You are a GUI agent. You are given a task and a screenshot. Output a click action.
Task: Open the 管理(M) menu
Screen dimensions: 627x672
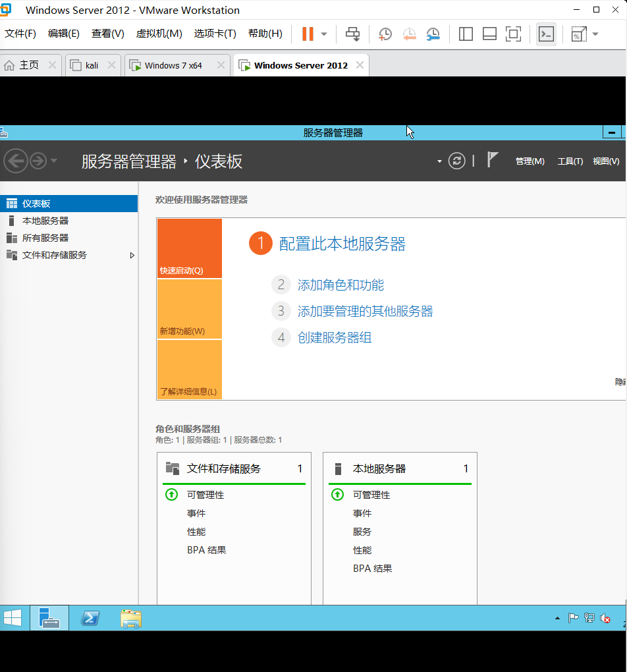pos(530,161)
